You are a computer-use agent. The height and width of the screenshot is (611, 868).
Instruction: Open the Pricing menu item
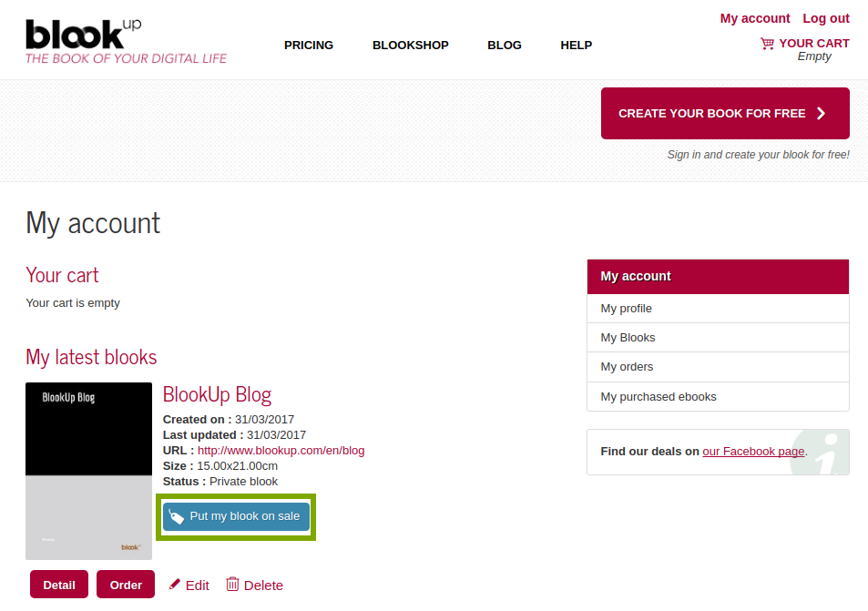(309, 46)
